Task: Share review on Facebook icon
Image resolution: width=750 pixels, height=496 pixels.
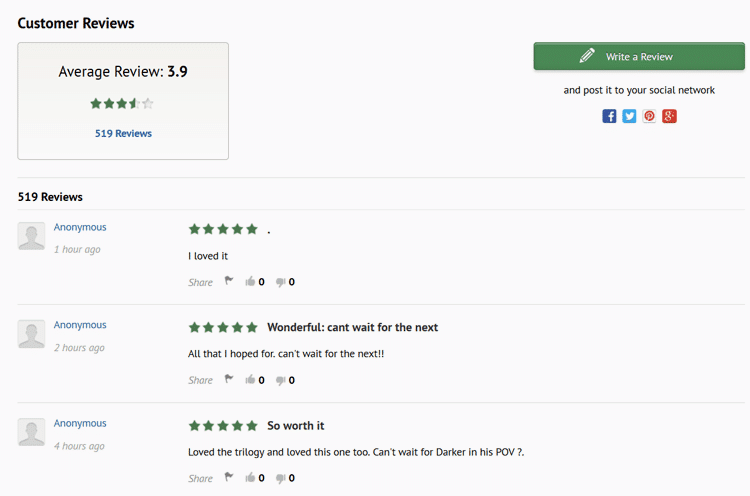Action: pyautogui.click(x=609, y=116)
